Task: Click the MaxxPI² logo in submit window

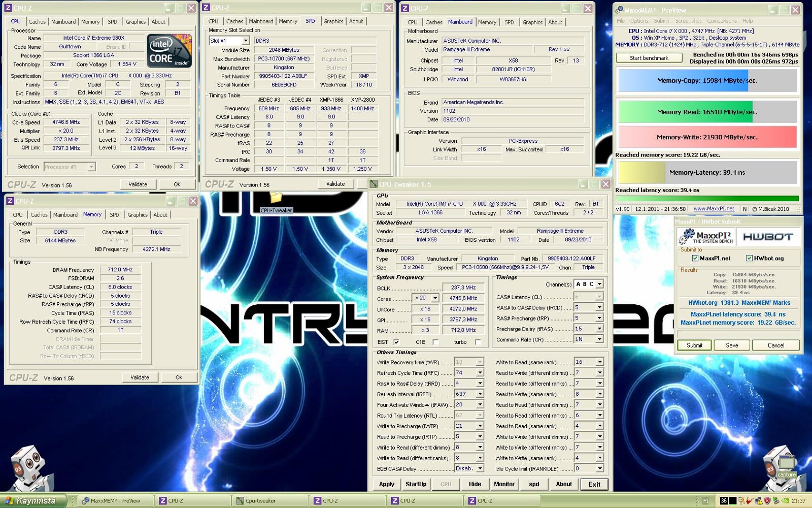Action: click(706, 236)
